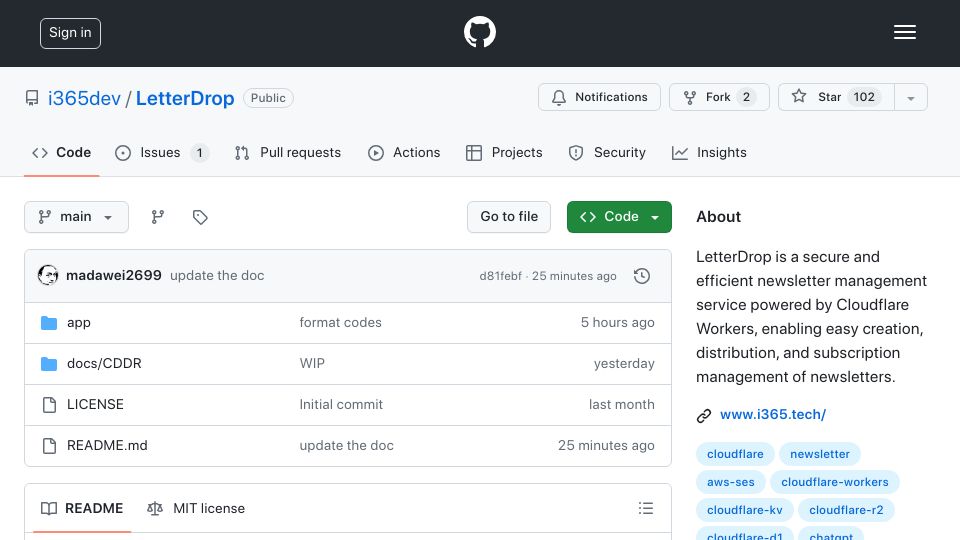Open the Insights tab
Viewport: 960px width, 540px height.
[709, 152]
